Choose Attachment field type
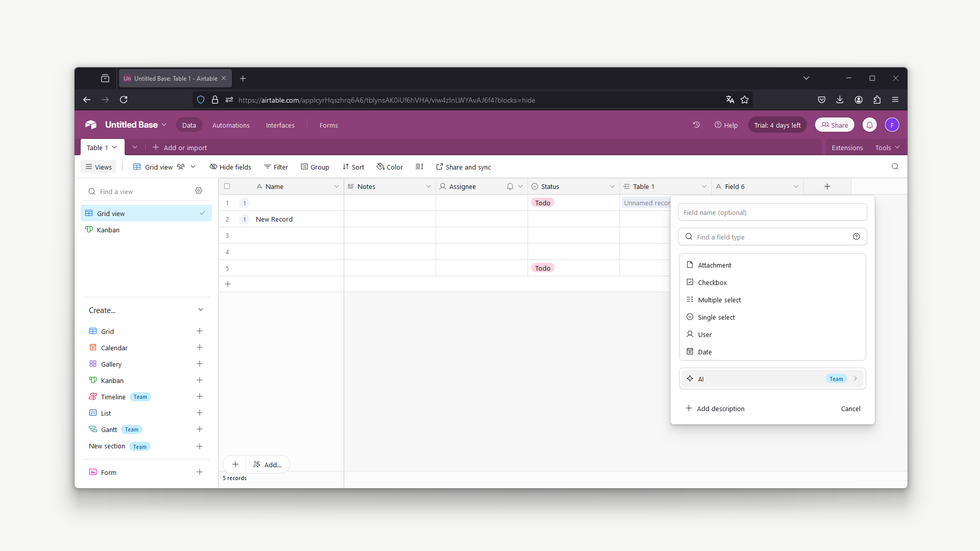This screenshot has height=551, width=980. coord(772,265)
